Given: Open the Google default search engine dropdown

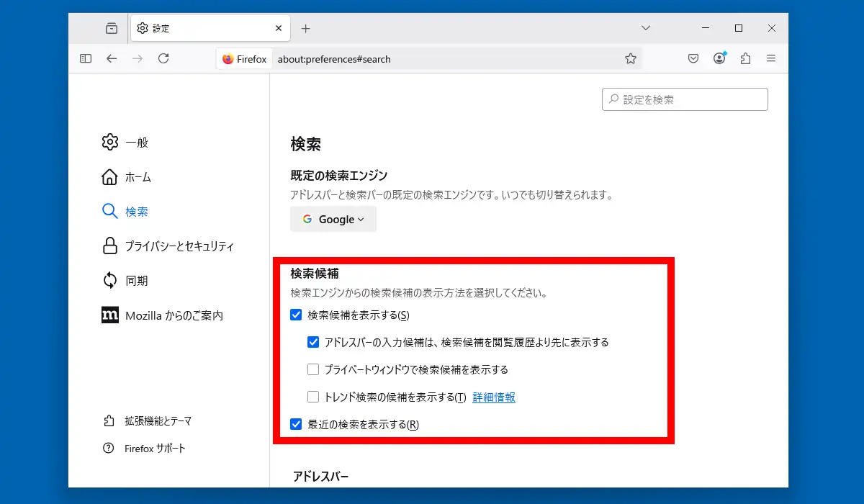Looking at the screenshot, I should click(x=333, y=219).
